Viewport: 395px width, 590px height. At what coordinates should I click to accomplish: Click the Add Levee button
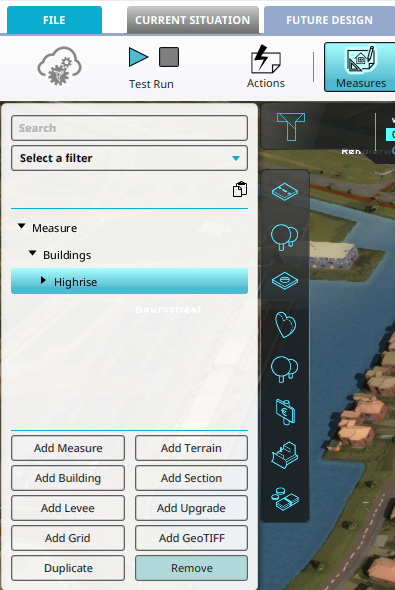pos(68,508)
